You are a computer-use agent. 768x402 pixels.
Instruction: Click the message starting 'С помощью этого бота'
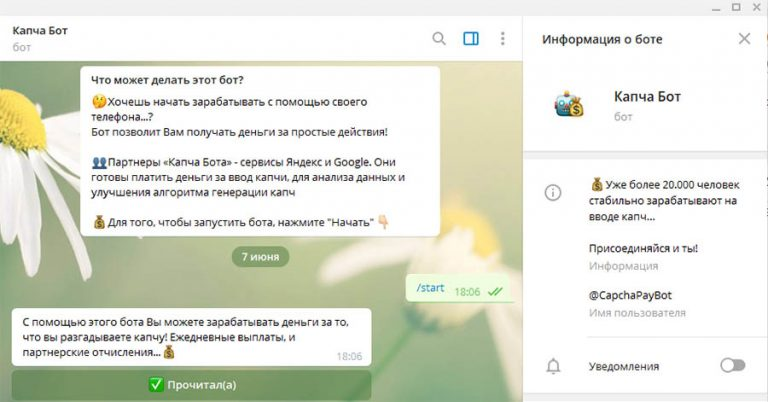(192, 337)
